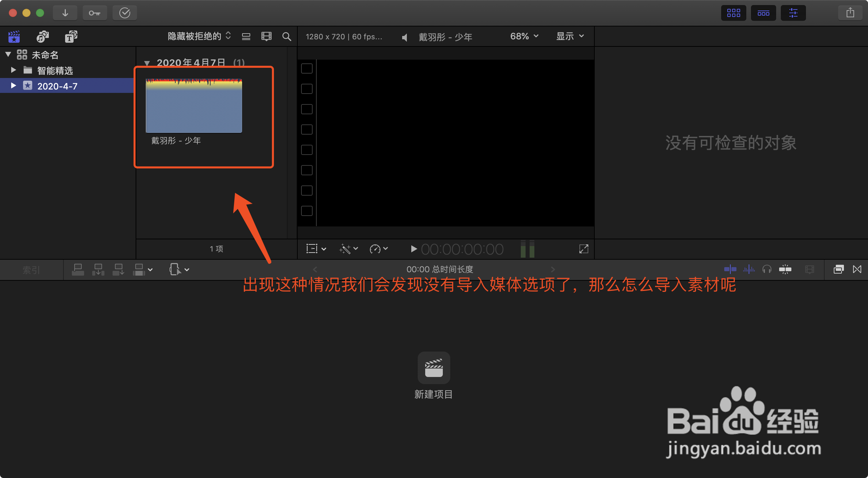Click the background tasks checkmark indicator
Screen dimensions: 868x478
coord(124,13)
